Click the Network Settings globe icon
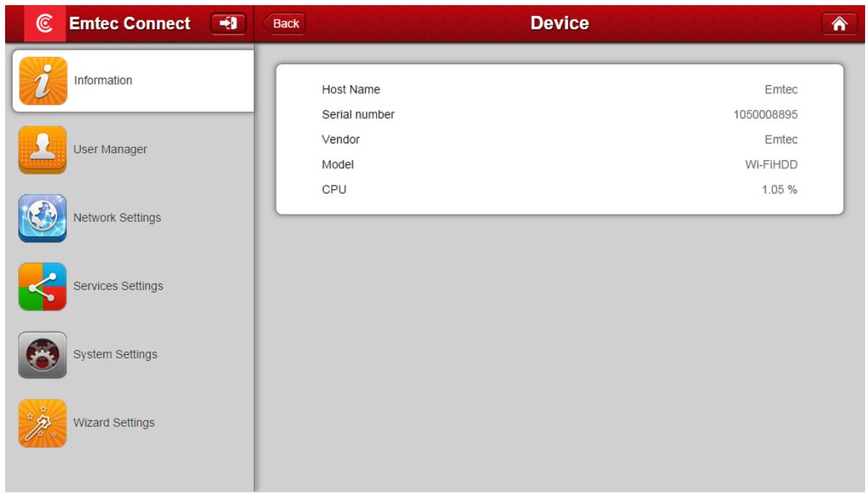Screen dimensions: 868x494 coord(43,218)
